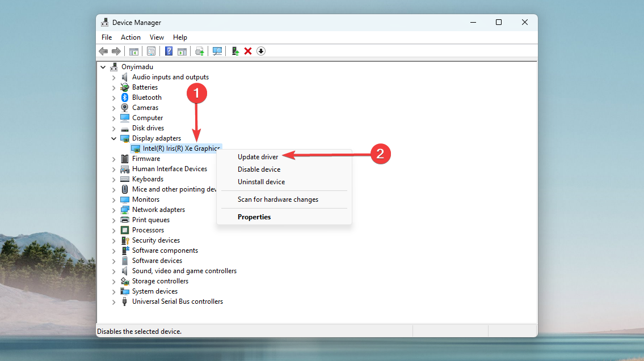Image resolution: width=644 pixels, height=361 pixels.
Task: Click the Security devices key icon
Action: pos(125,240)
